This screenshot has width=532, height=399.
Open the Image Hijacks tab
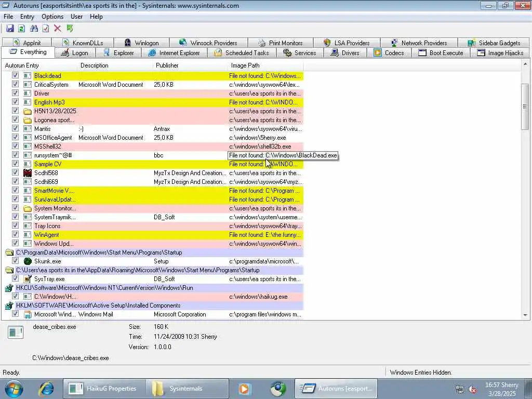[500, 53]
